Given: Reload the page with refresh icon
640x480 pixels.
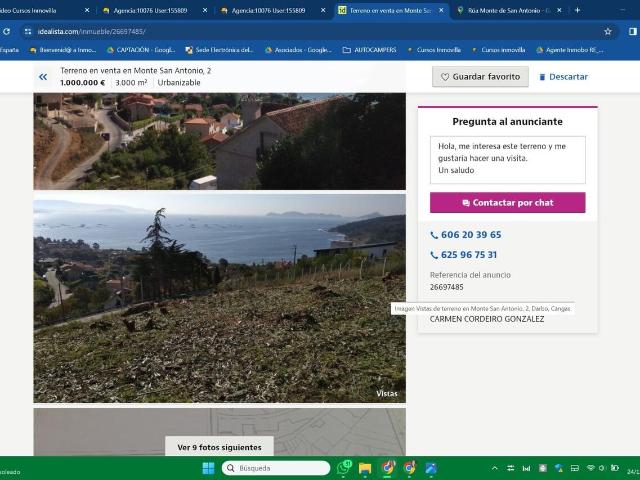Looking at the screenshot, I should 6,31.
